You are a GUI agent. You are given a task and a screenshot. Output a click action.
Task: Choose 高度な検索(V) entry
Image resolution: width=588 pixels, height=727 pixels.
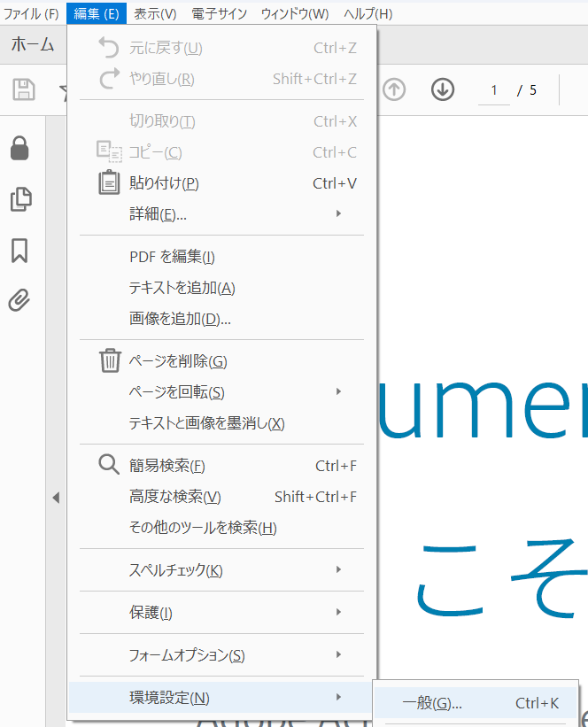tap(221, 497)
